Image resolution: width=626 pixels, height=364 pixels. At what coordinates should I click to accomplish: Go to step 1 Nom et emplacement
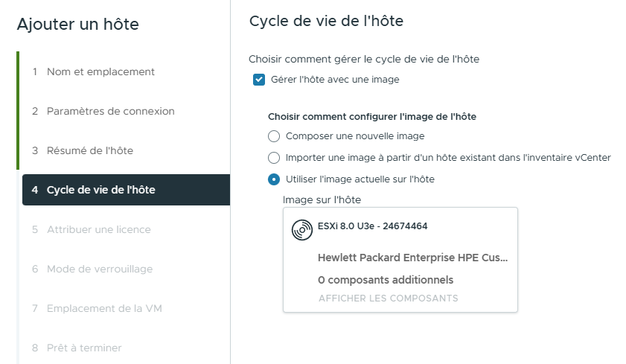100,72
